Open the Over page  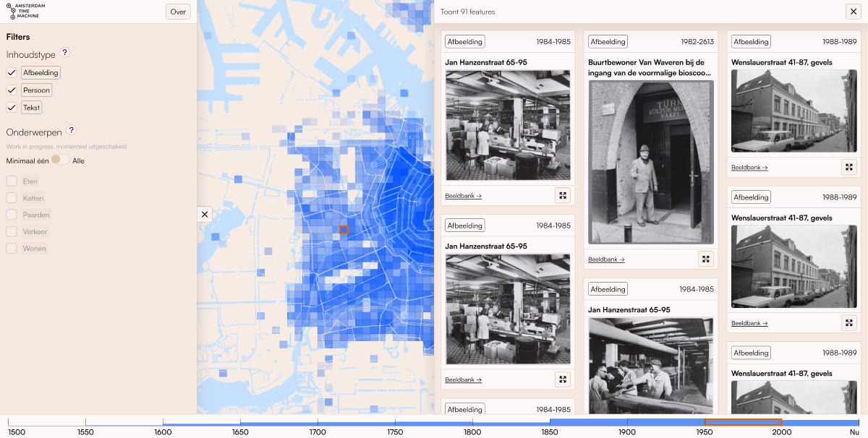178,12
